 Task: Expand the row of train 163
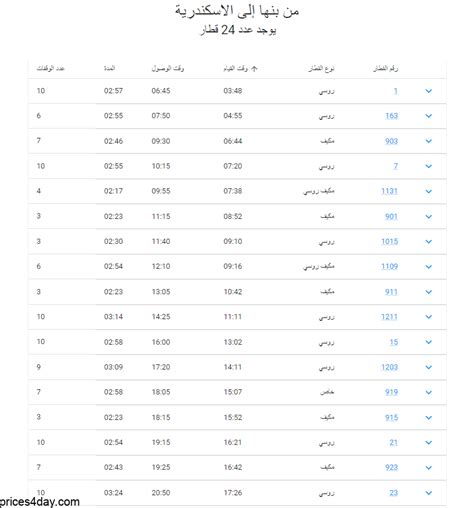(428, 116)
